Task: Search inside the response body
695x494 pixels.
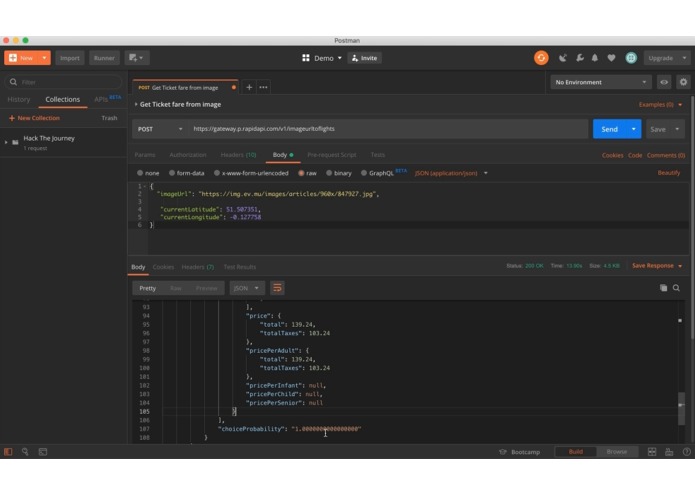Action: coord(676,288)
